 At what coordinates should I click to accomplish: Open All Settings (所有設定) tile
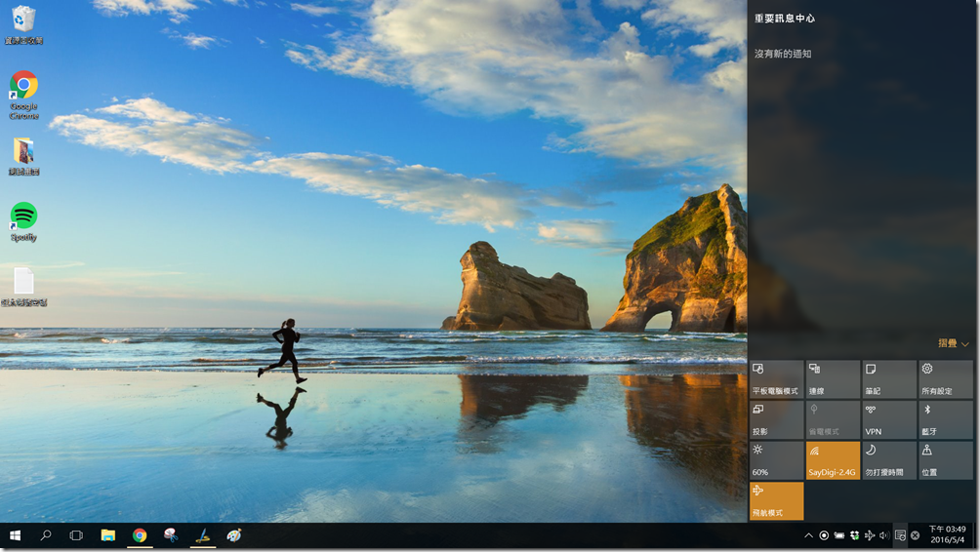(945, 378)
